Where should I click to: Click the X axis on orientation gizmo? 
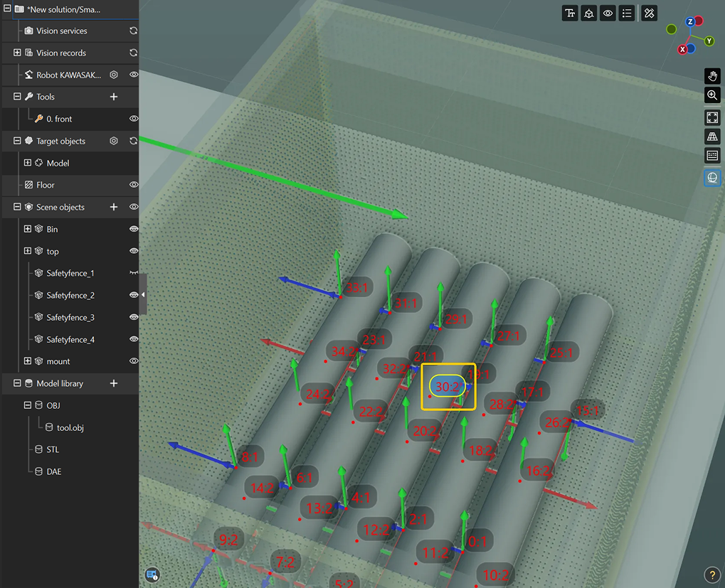683,49
